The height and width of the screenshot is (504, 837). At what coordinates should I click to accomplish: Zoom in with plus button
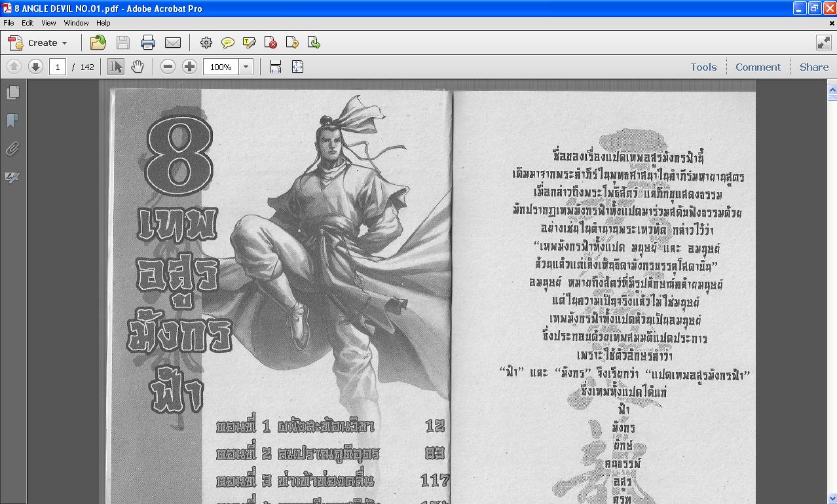(x=189, y=67)
